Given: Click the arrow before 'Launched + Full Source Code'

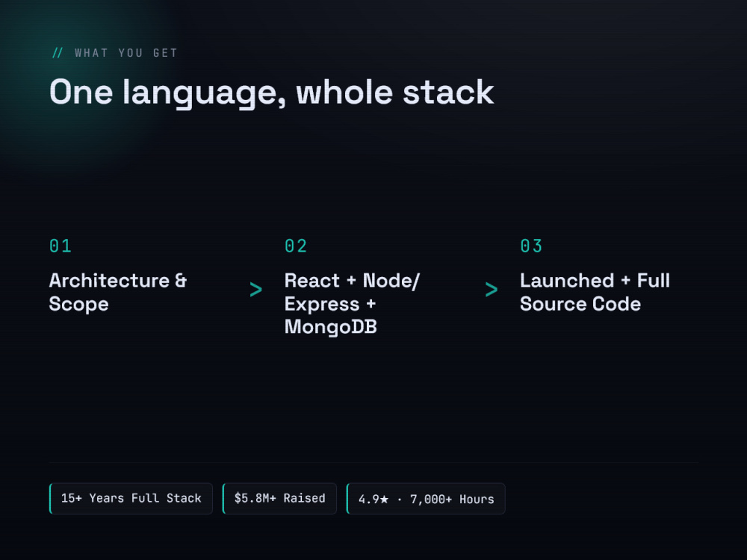Looking at the screenshot, I should click(x=492, y=290).
